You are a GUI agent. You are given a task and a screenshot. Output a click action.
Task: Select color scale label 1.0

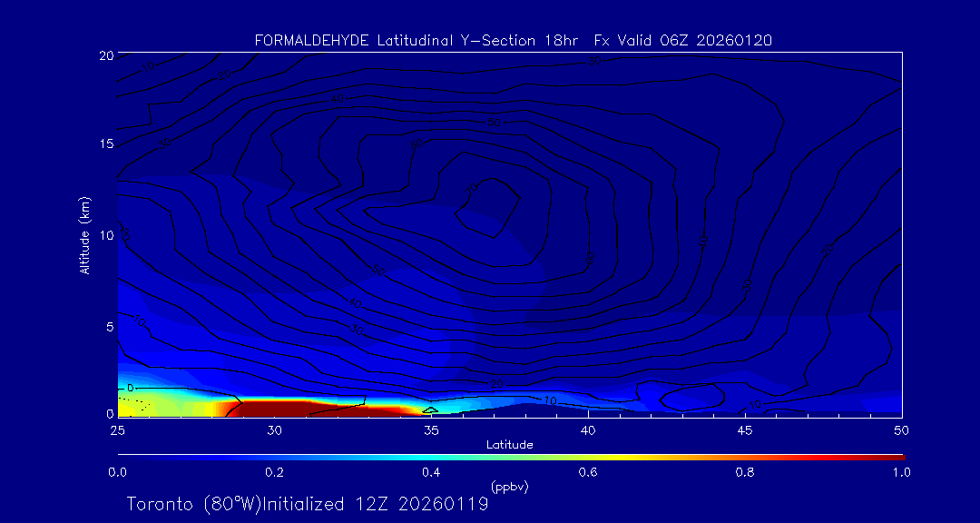click(901, 473)
